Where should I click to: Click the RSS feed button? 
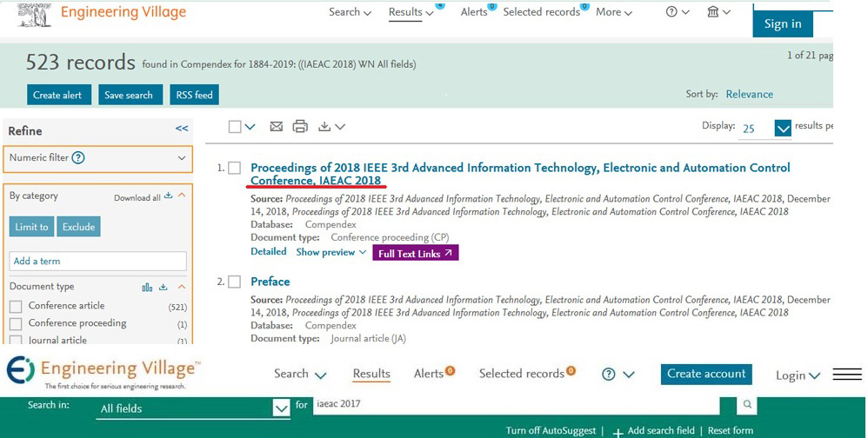tap(194, 95)
